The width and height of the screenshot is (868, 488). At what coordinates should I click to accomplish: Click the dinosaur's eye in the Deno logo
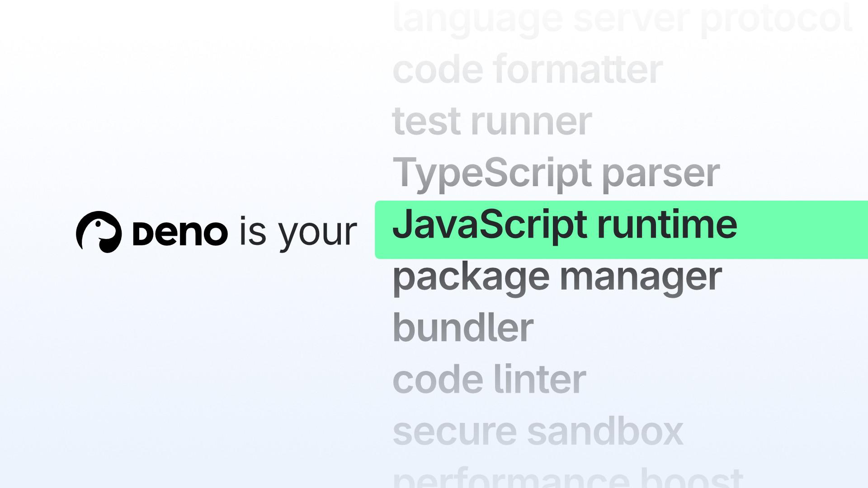[x=98, y=223]
